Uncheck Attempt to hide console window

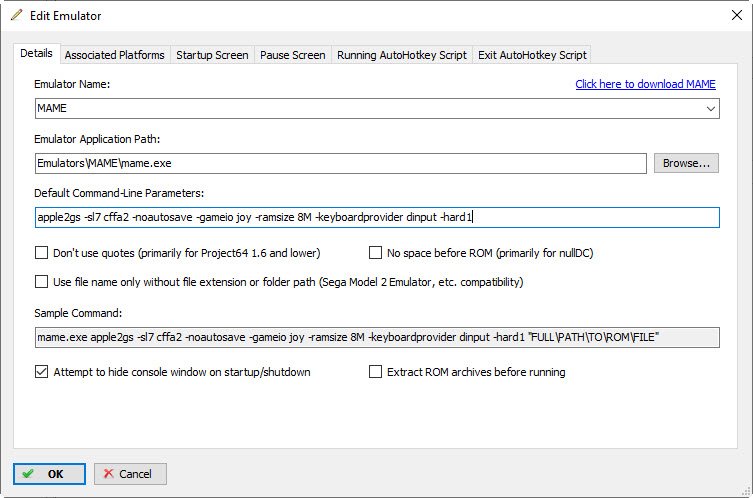click(x=42, y=372)
